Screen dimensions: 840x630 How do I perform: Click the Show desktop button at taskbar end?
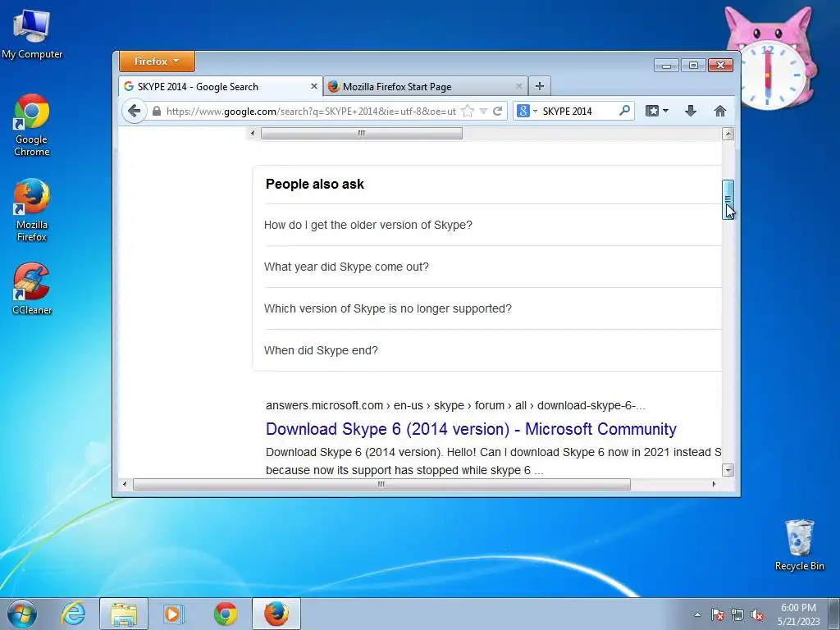point(834,614)
